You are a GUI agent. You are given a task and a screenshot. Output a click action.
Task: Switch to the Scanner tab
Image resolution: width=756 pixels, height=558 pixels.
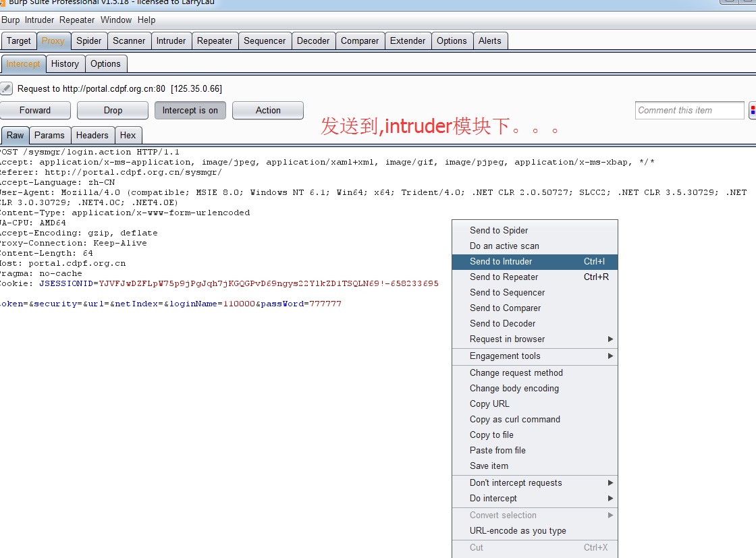click(x=129, y=41)
